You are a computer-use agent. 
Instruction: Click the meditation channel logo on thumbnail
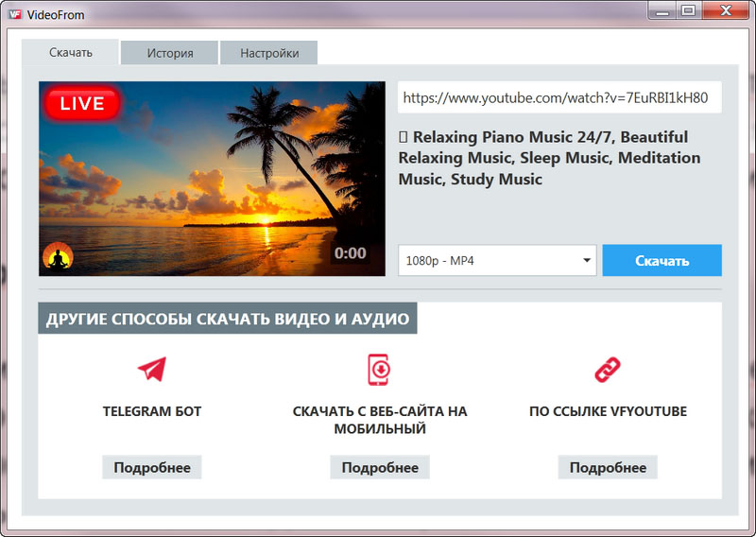point(58,255)
